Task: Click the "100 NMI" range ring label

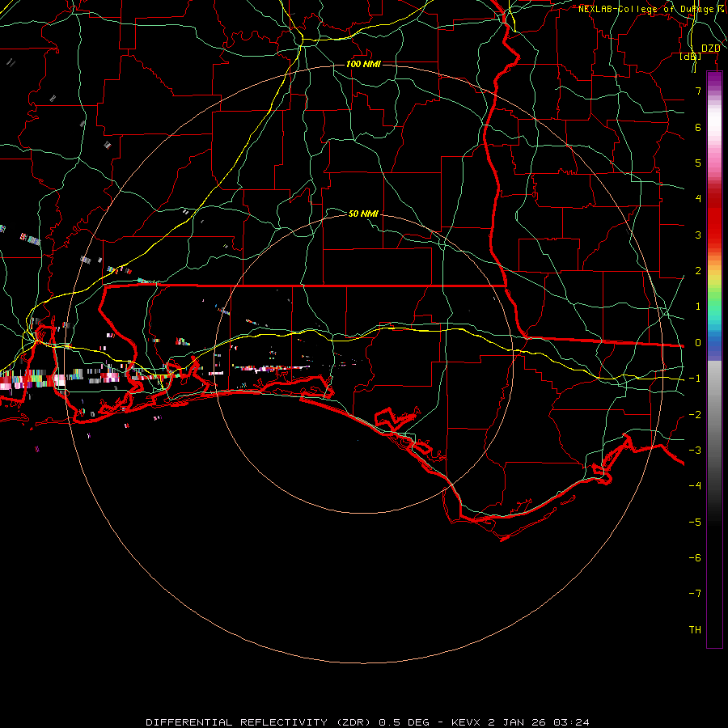Action: tap(363, 64)
